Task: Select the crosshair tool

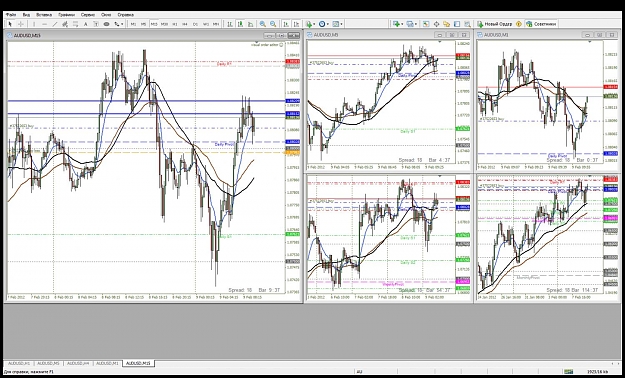Action: [20, 24]
